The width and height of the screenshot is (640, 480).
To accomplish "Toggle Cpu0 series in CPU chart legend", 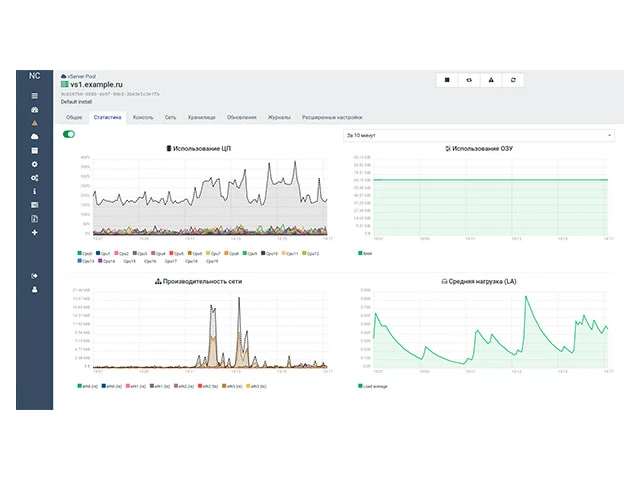I will click(85, 253).
